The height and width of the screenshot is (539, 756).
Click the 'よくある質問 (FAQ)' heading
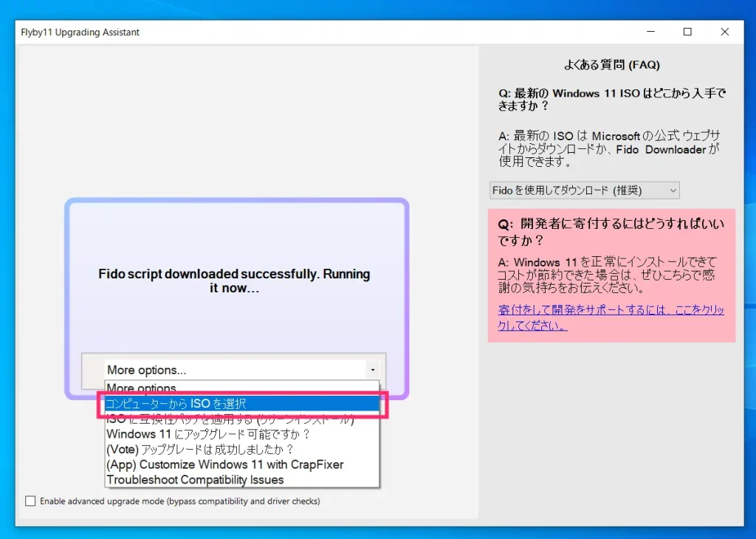(612, 64)
